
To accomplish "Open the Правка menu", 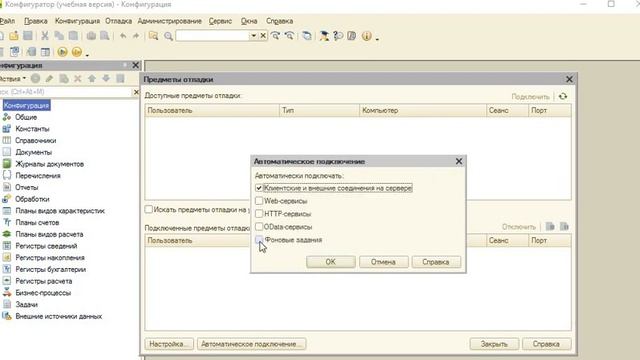I will click(36, 21).
